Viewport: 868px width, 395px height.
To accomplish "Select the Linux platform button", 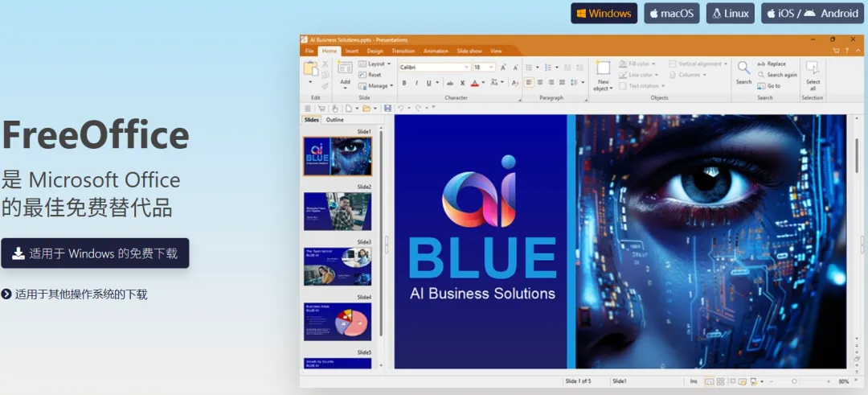I will [730, 14].
